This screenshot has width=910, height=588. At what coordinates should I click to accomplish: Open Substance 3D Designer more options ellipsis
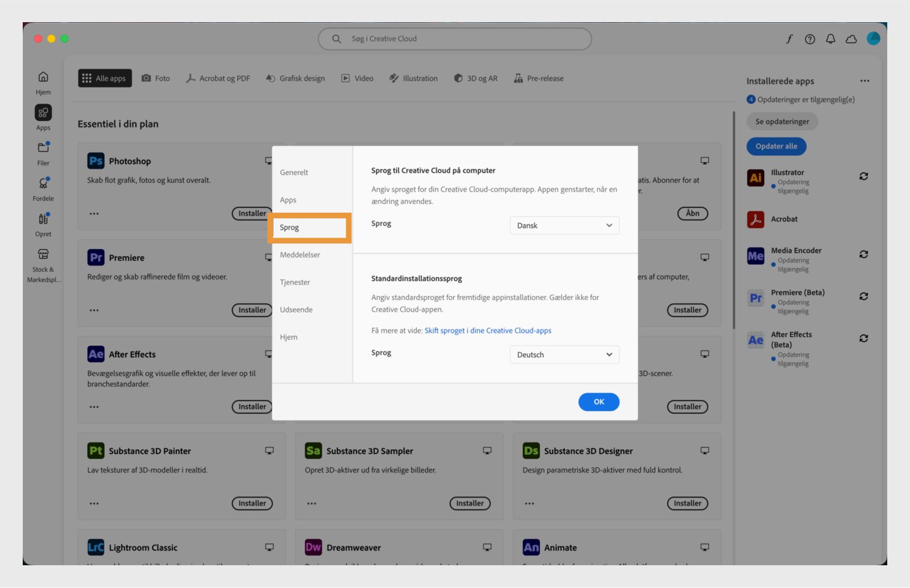point(530,504)
